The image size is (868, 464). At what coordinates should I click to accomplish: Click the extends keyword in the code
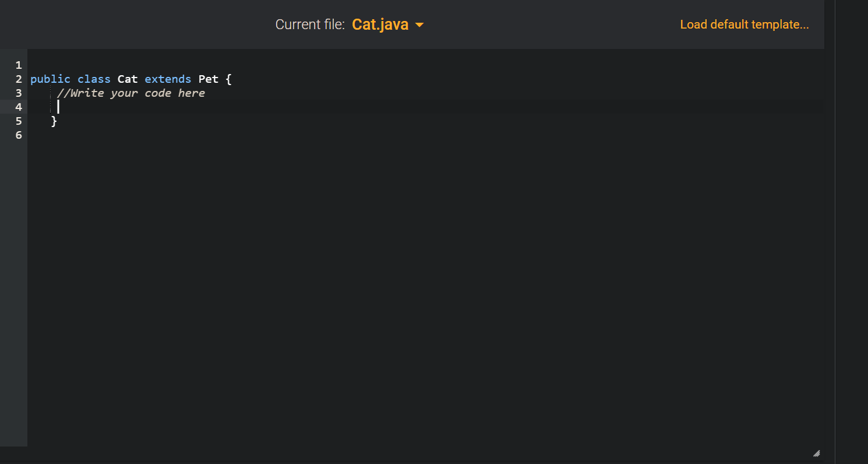168,79
